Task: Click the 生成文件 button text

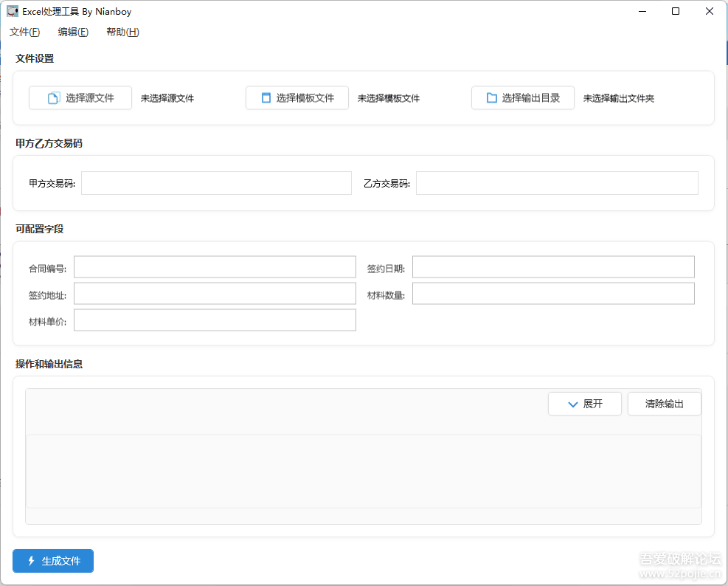Action: (x=61, y=561)
